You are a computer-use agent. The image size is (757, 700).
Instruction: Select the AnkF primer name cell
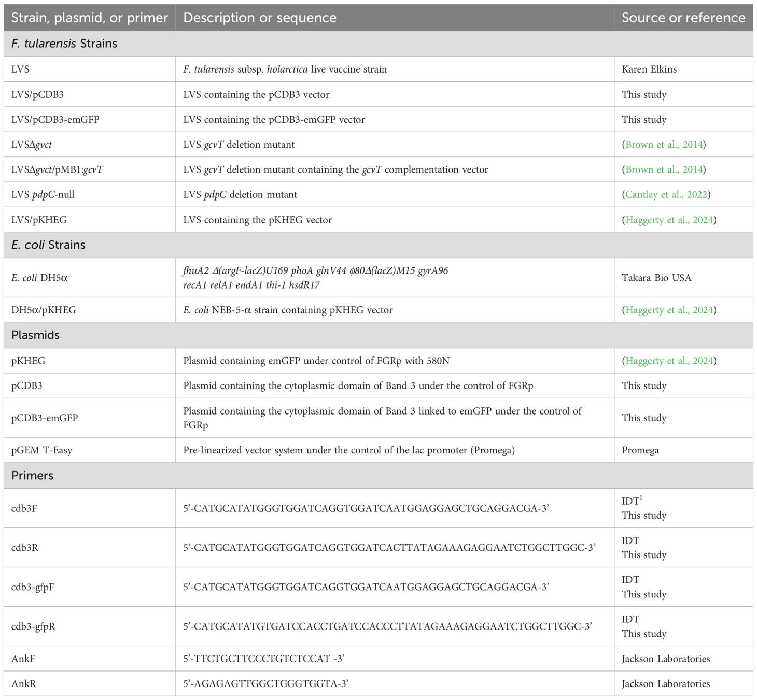pos(23,659)
